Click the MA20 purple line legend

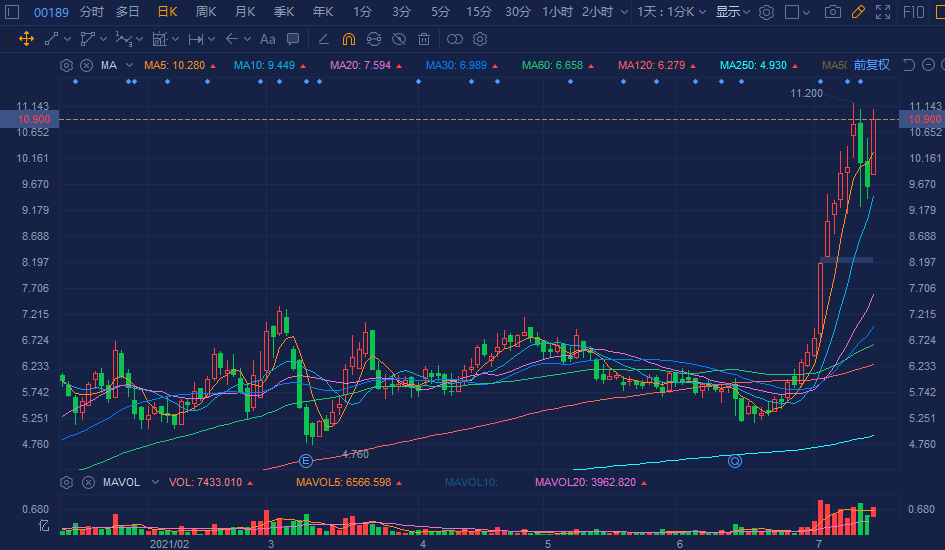coord(366,65)
